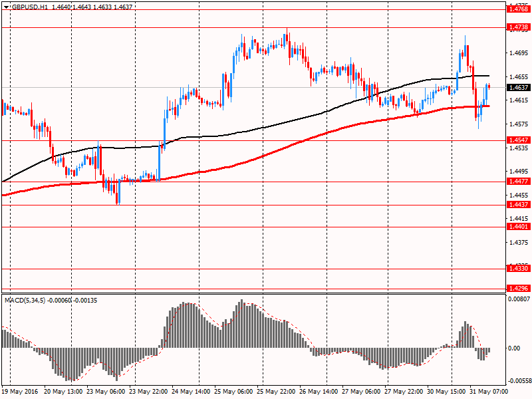The height and width of the screenshot is (399, 532).
Task: Select the 20 May 13:00 time label
Action: [63, 391]
